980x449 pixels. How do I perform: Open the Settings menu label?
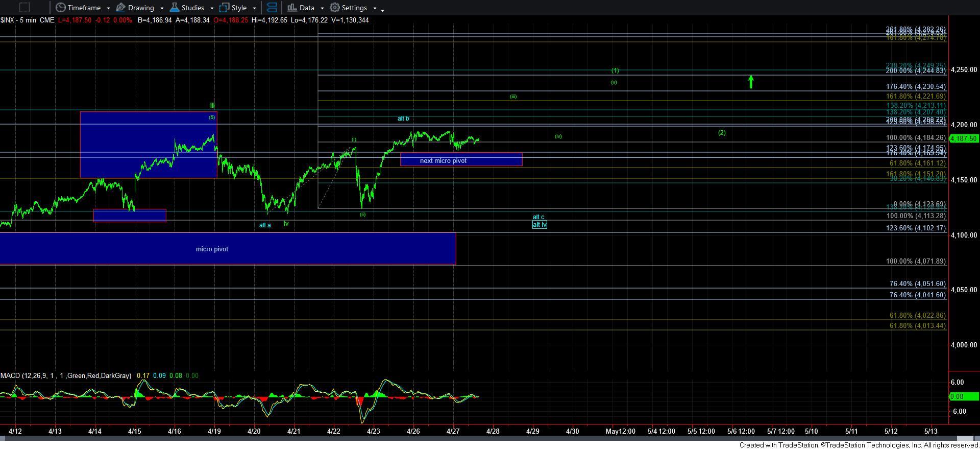tap(354, 8)
